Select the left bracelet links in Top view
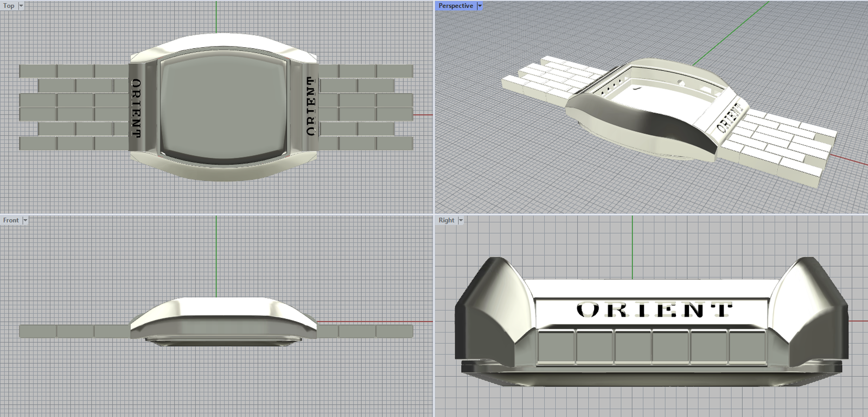 (x=73, y=107)
